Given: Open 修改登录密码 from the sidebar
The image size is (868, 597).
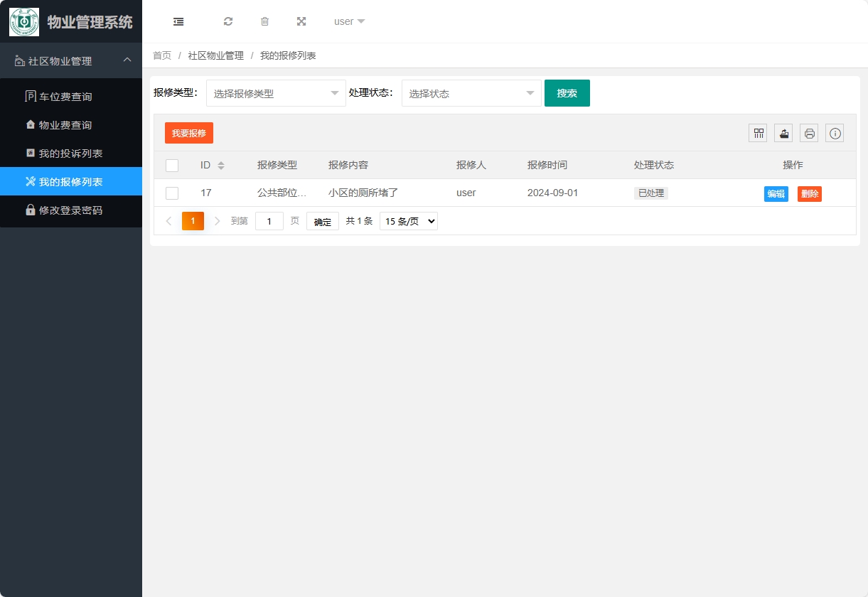Looking at the screenshot, I should click(71, 211).
